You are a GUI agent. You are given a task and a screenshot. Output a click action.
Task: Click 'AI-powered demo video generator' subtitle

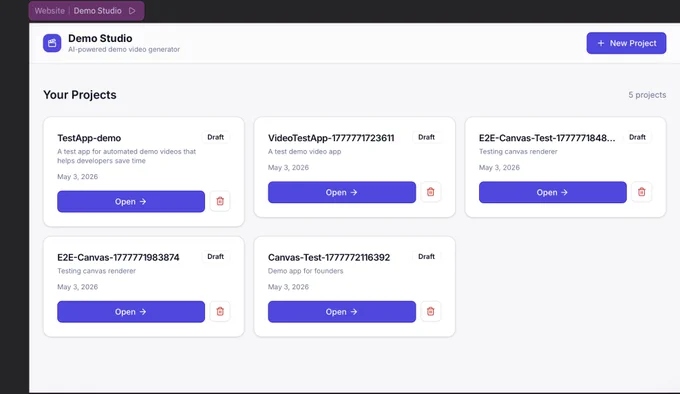pos(124,49)
